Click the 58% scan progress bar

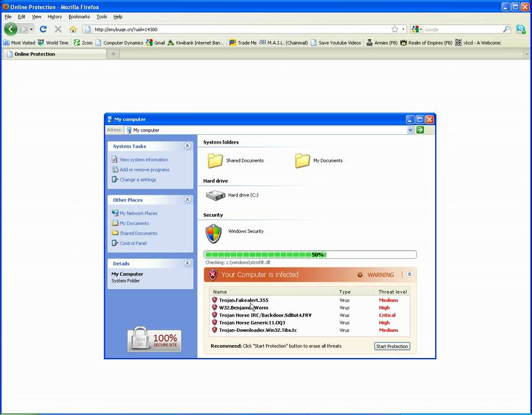tap(310, 254)
